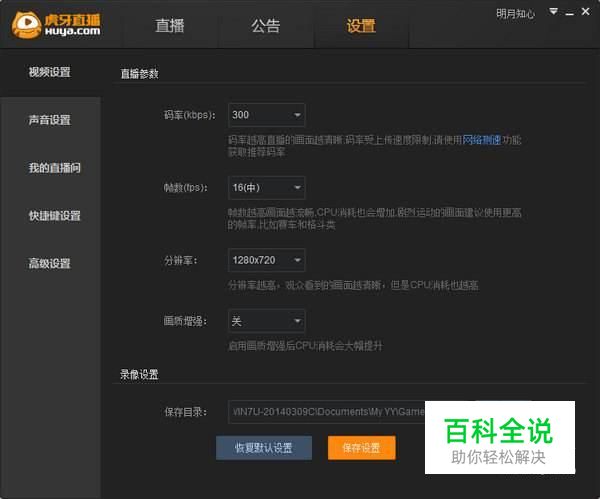600x499 pixels.
Task: Open 声音设置 in the sidebar
Action: [50, 120]
